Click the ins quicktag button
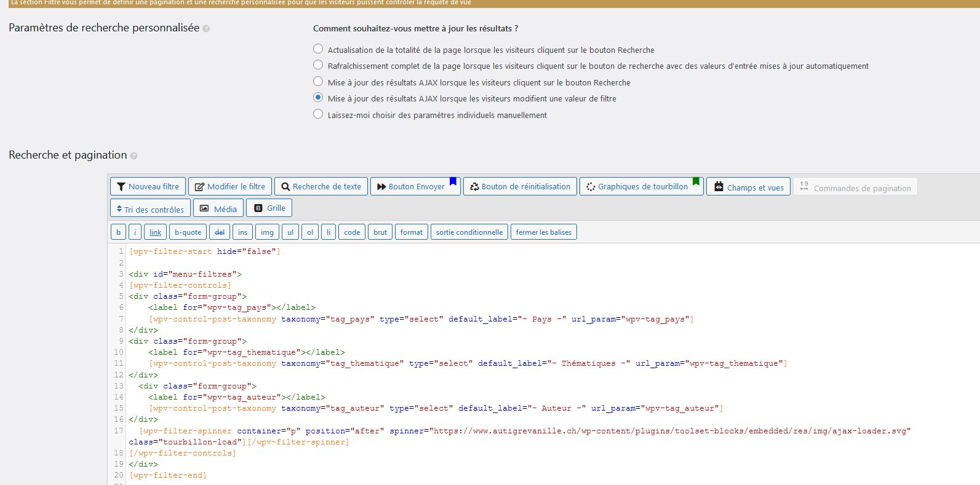The image size is (980, 485). [x=243, y=232]
